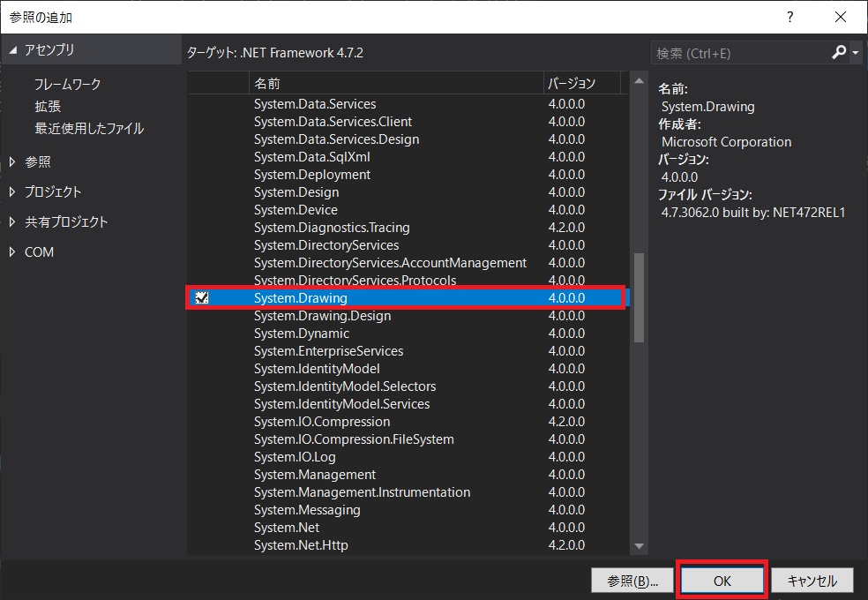Focus the 検索 (Ctrl+E) search field
Image resolution: width=868 pixels, height=600 pixels.
(741, 53)
